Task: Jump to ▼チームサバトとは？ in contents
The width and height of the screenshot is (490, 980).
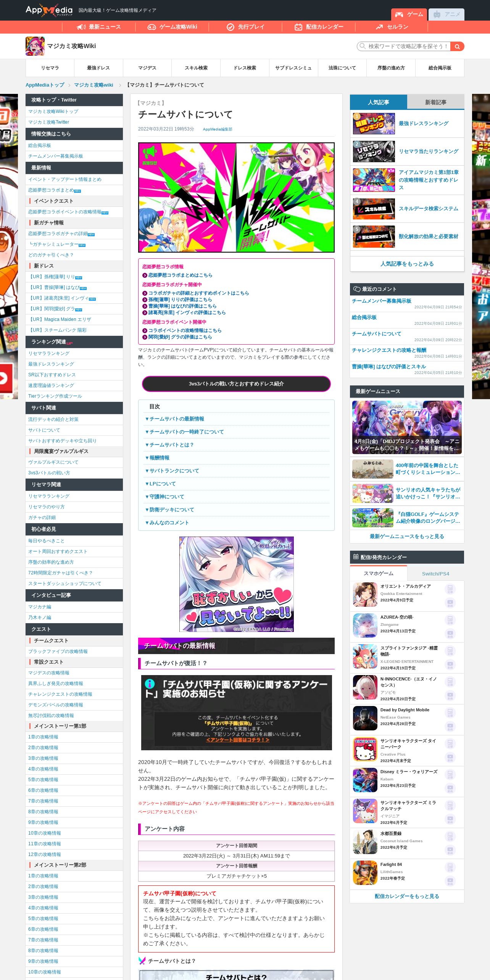Action: pos(169,445)
